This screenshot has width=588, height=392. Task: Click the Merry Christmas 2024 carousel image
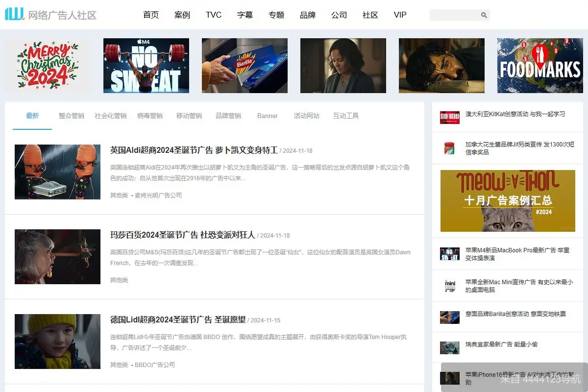pos(48,65)
